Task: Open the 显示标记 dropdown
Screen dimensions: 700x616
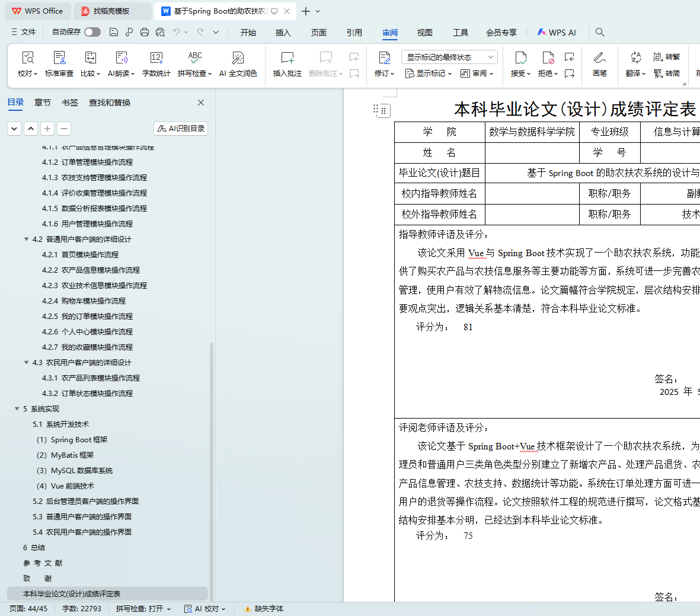Action: 429,74
